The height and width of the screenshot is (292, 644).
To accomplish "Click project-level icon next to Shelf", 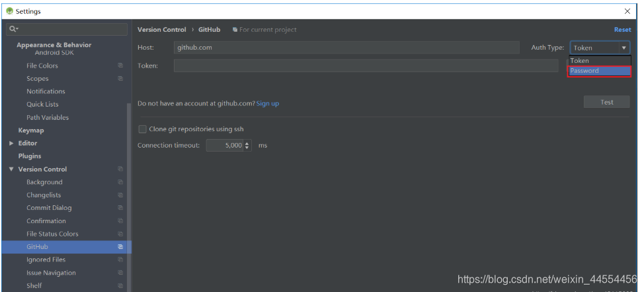I will point(120,285).
